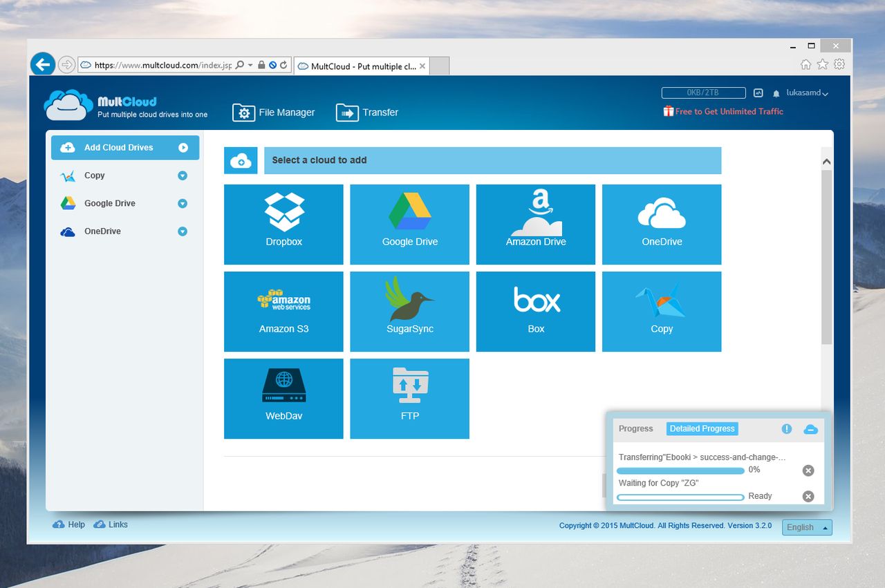885x588 pixels.
Task: Click the vertical page scrollbar thumb
Action: click(827, 257)
